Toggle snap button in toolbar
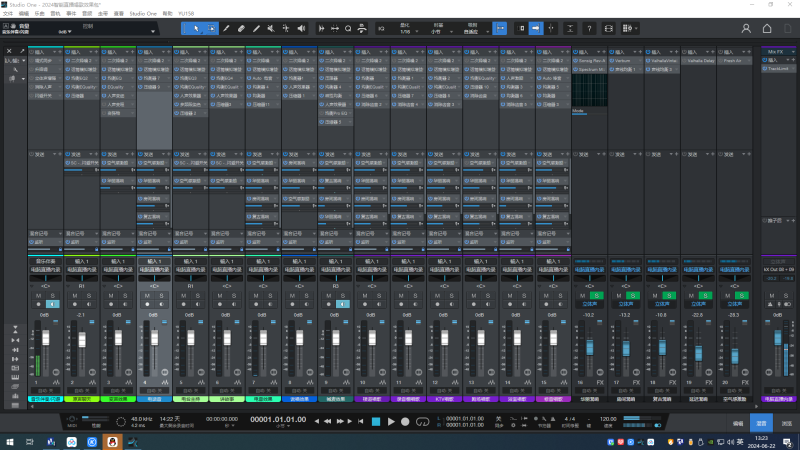 point(500,29)
